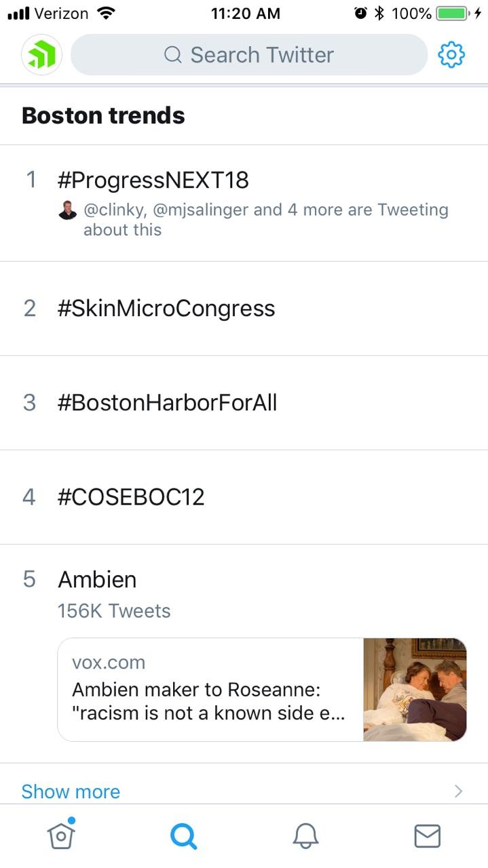Screen dimensions: 488x868
Task: Tap the Search magnifier in the bottom bar
Action: click(x=183, y=835)
